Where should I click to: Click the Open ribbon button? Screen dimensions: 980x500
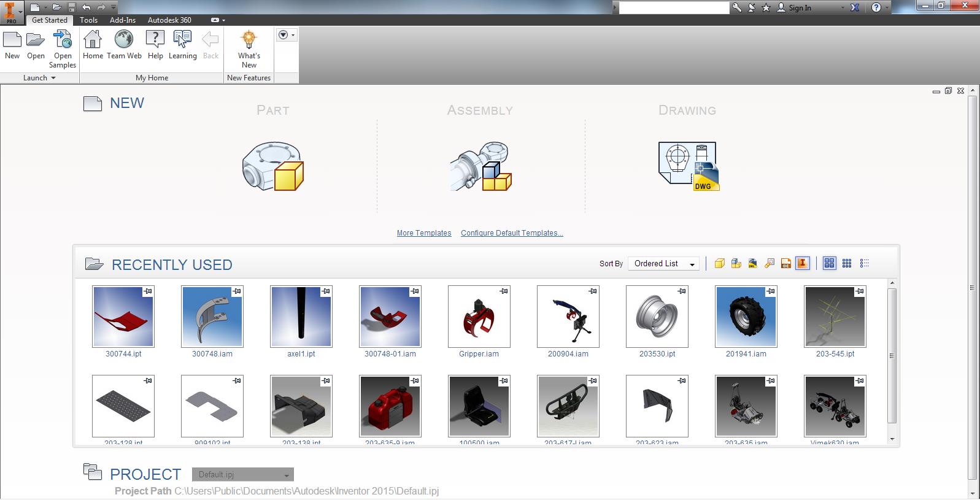click(x=36, y=45)
